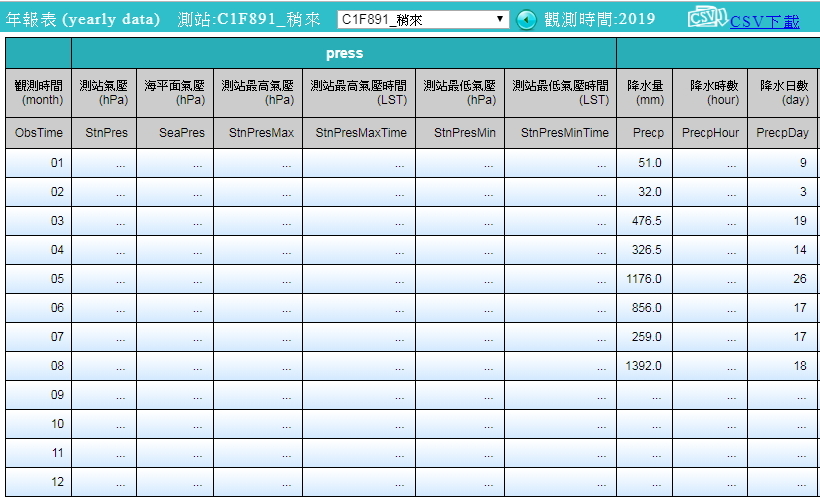This screenshot has width=820, height=501.
Task: Click the 觀測時間 (month) column header
Action: pos(38,93)
